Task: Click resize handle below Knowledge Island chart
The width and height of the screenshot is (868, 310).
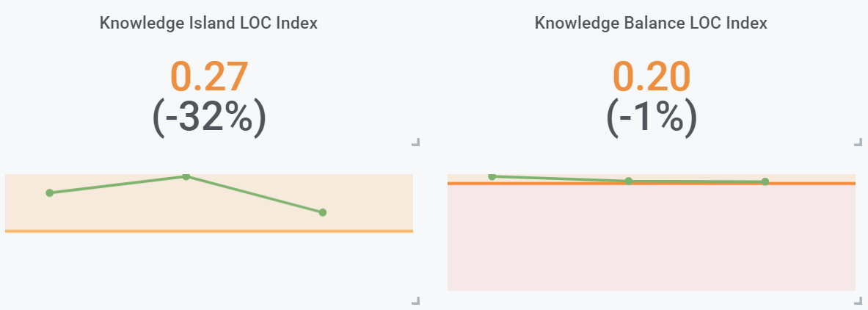Action: click(x=416, y=300)
